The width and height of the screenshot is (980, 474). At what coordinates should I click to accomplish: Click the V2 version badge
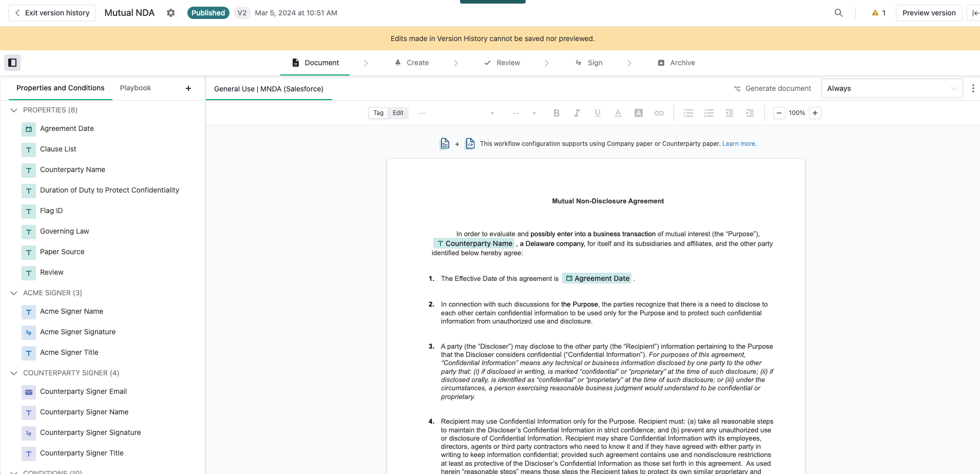coord(242,13)
